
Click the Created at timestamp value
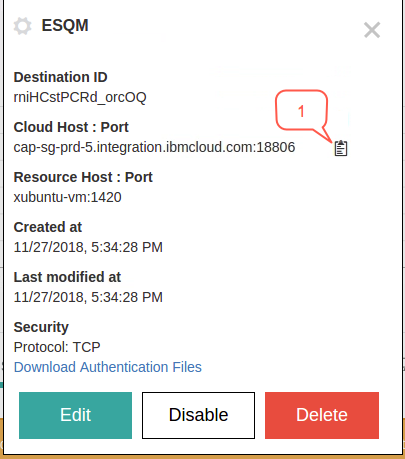[x=88, y=247]
